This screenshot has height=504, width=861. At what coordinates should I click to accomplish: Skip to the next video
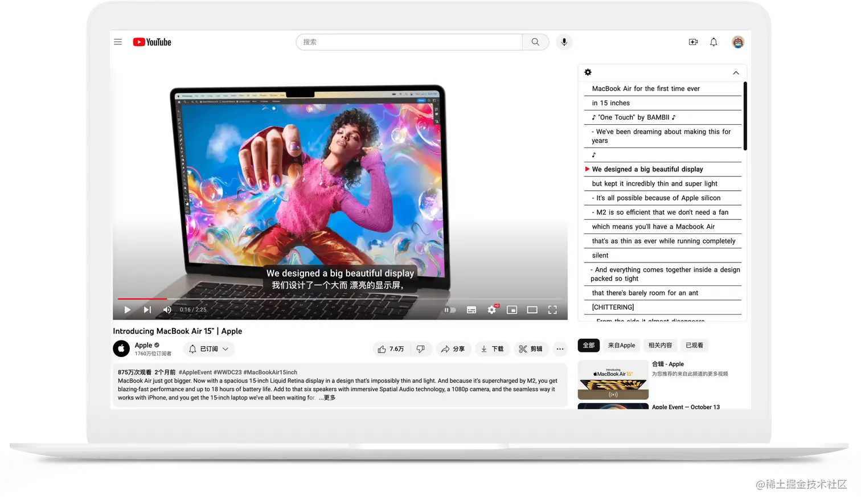coord(147,310)
